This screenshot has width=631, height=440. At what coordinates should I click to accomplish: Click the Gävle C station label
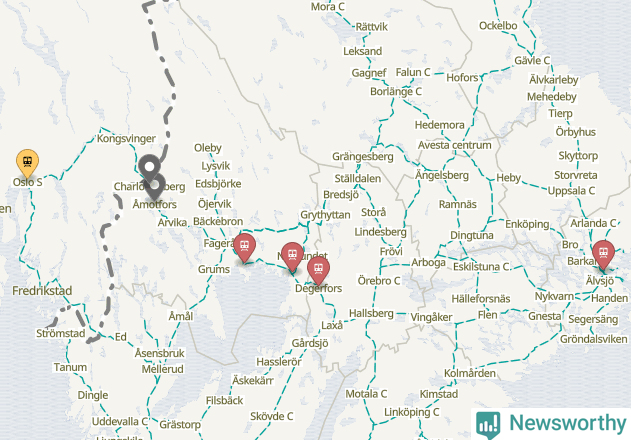[532, 60]
